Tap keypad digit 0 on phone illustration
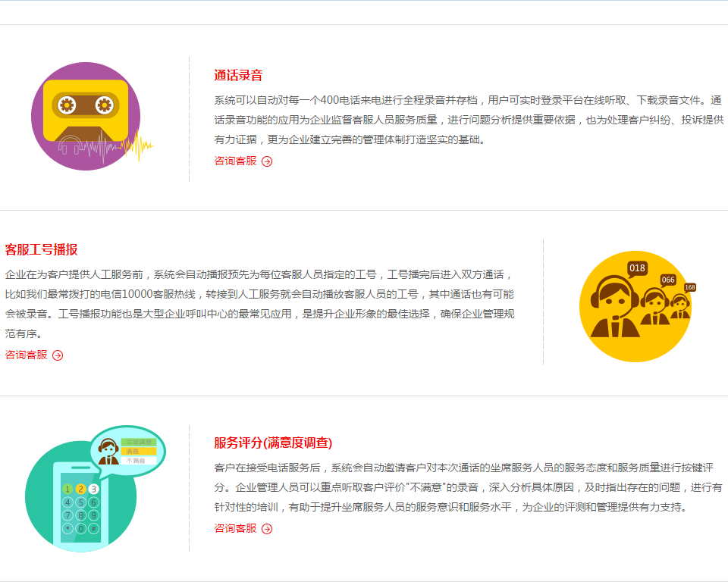Screen dimensions: 728x585 coord(81,528)
